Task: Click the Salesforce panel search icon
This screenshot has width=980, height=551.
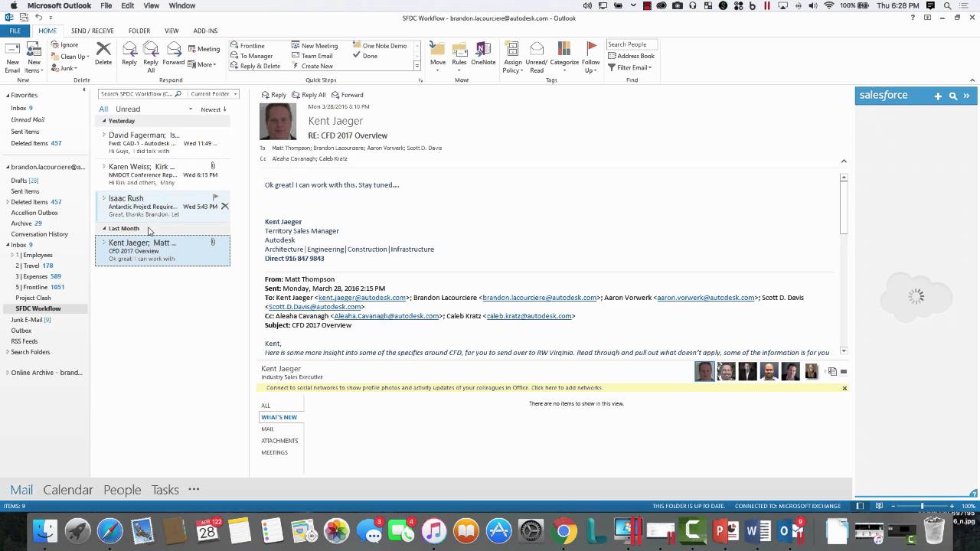Action: [x=952, y=96]
